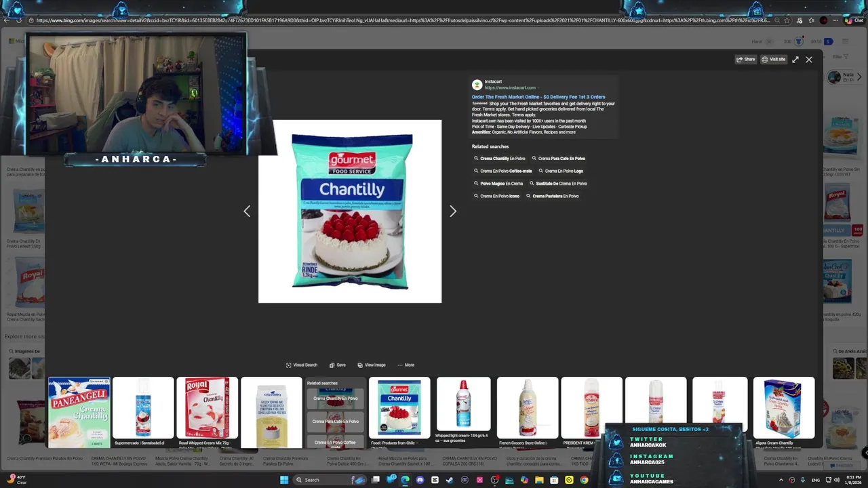
Task: Open the Windows Start menu
Action: click(284, 480)
